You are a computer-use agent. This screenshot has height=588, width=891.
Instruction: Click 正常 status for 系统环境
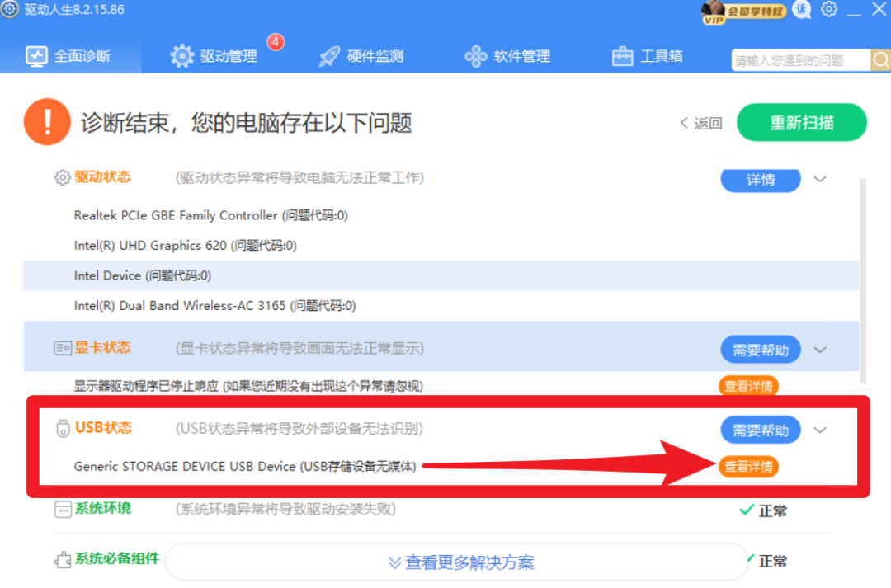coord(773,511)
